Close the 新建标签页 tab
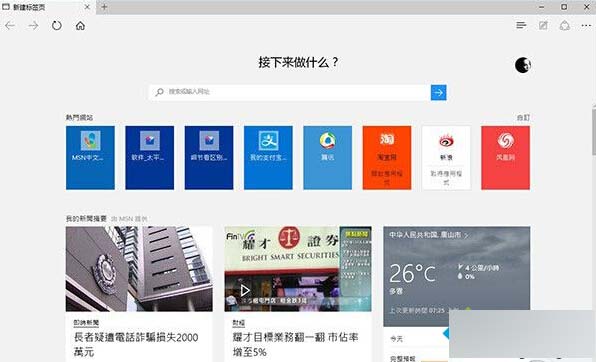The width and height of the screenshot is (596, 362). 87,7
